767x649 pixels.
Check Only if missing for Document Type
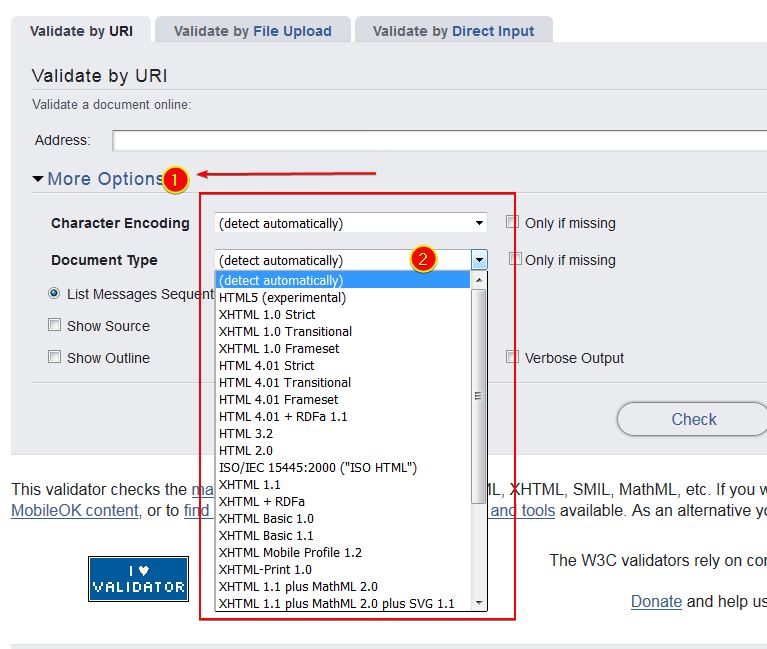coord(515,259)
